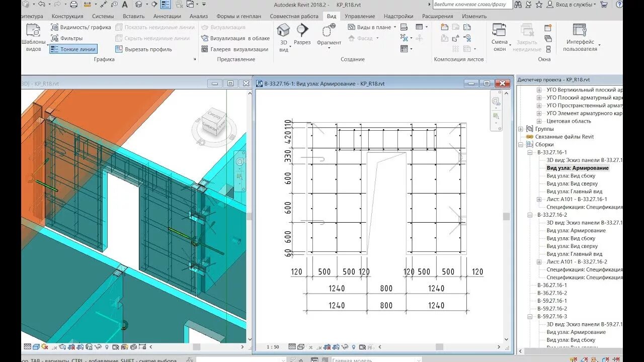Select Связанные файлы Revit in project browser

tap(563, 137)
